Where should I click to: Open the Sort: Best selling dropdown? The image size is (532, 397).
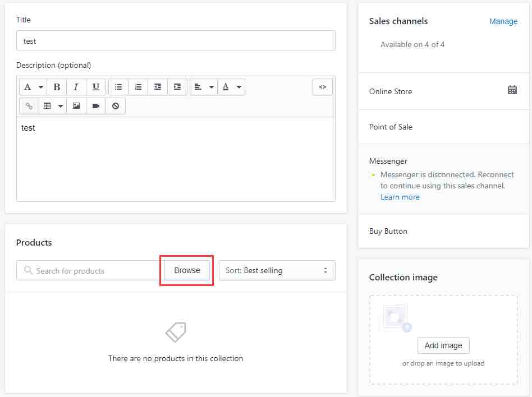[x=277, y=270]
